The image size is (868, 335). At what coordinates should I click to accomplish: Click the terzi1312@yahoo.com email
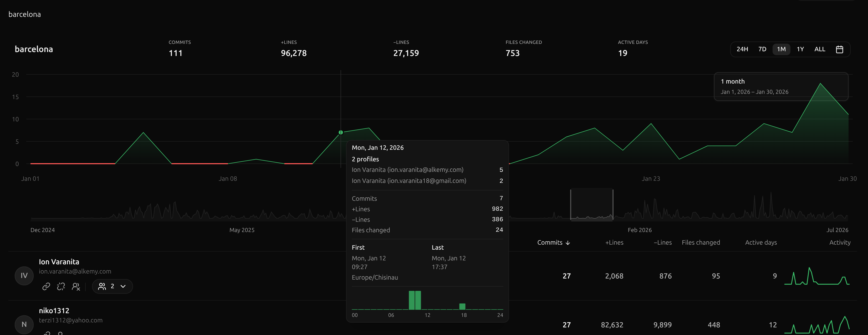tap(70, 320)
